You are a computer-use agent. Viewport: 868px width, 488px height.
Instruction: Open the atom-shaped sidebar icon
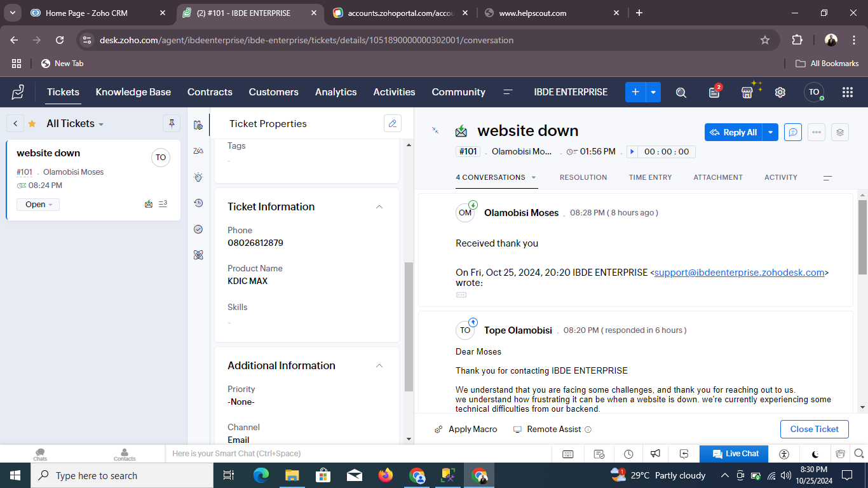198,255
